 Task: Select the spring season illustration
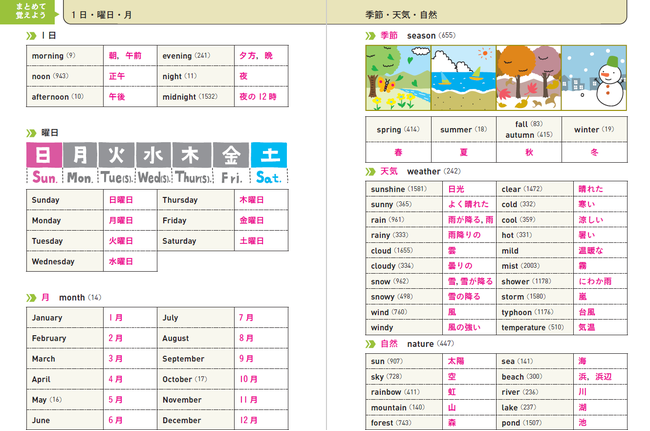[x=398, y=78]
